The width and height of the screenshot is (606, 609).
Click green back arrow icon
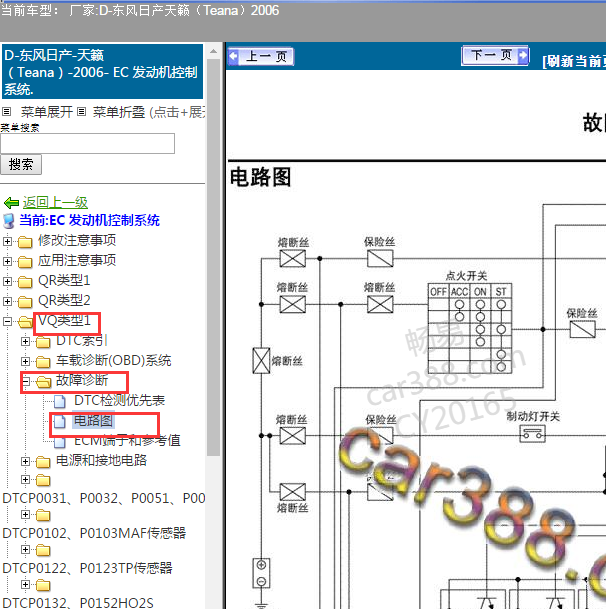11,202
